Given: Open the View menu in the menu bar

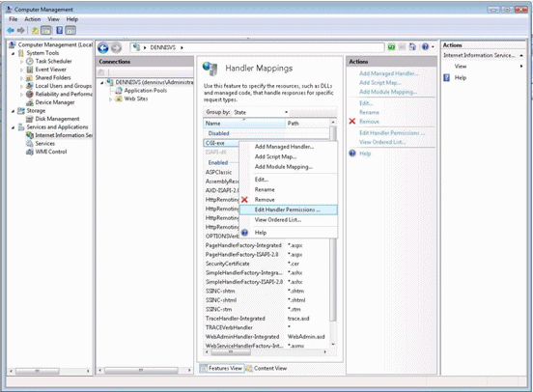Looking at the screenshot, I should pos(53,19).
